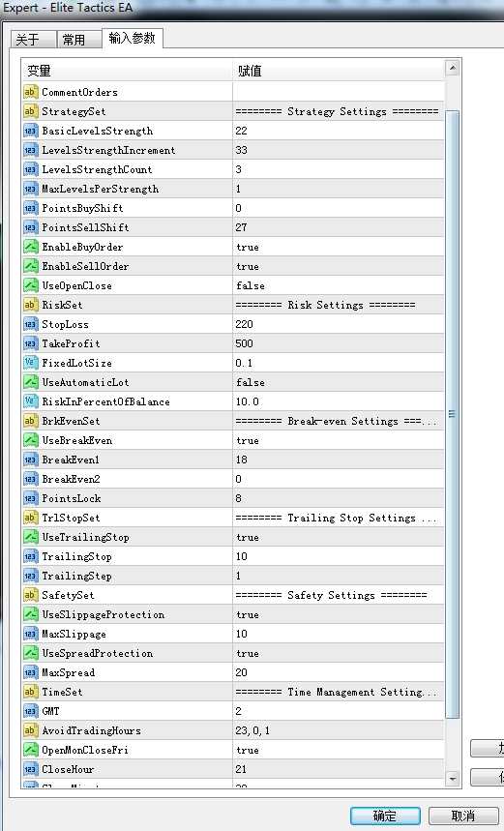Screen dimensions: 504x831
Task: Cancel with the 取消 button
Action: pyautogui.click(x=463, y=816)
